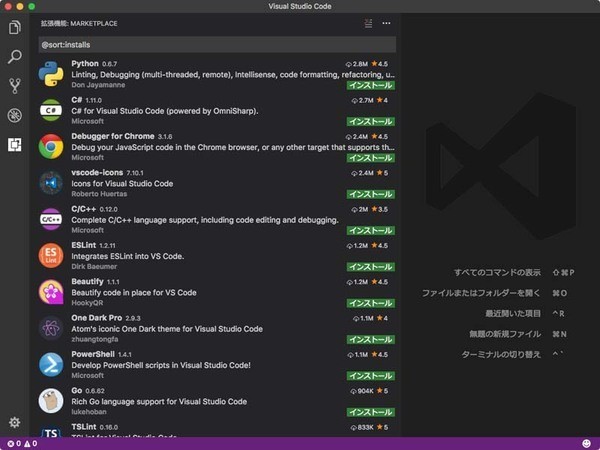
Task: Install the ESLint extension
Action: point(371,267)
